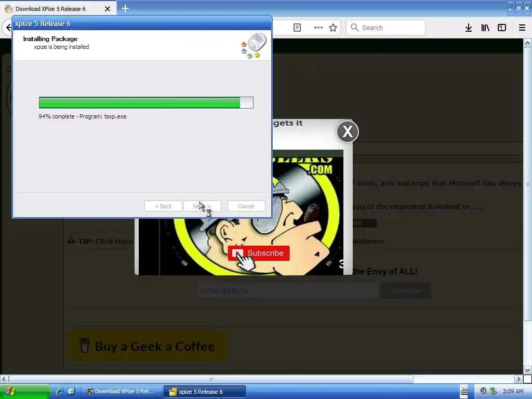This screenshot has width=532, height=399.
Task: Click the red warning triangle by TIP
Action: [x=71, y=240]
